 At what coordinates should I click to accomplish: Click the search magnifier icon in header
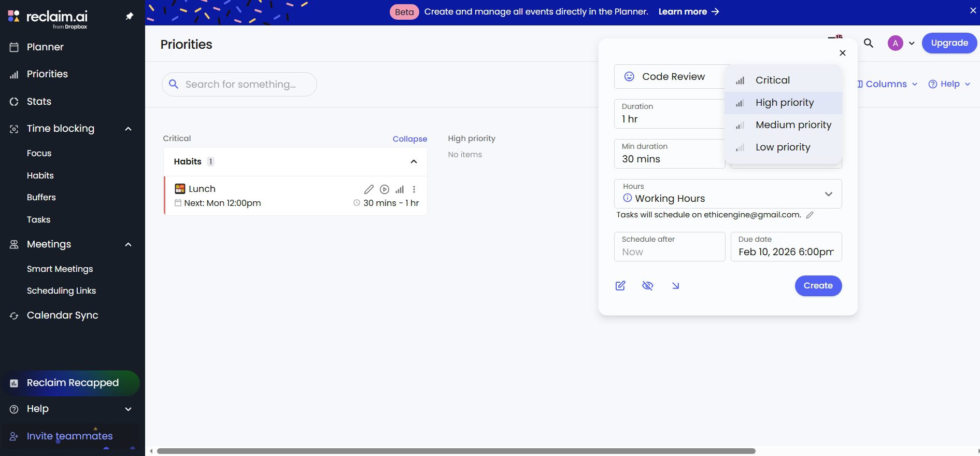coord(869,43)
